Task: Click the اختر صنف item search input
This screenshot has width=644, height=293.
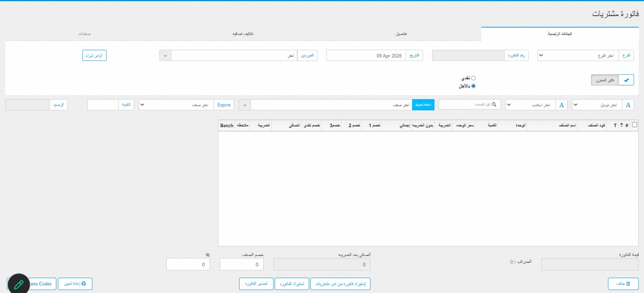Action: coord(331,105)
